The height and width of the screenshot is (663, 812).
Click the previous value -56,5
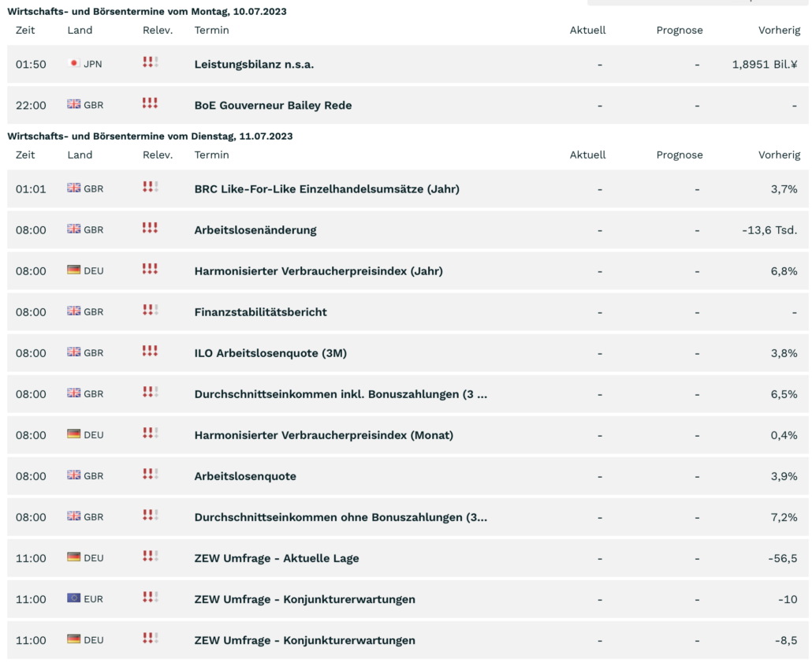783,558
